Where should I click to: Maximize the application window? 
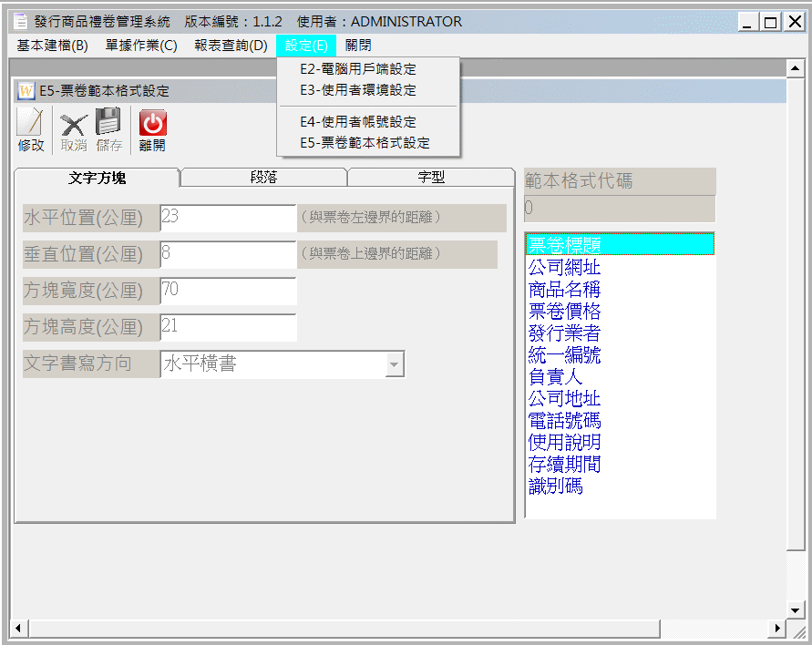771,22
